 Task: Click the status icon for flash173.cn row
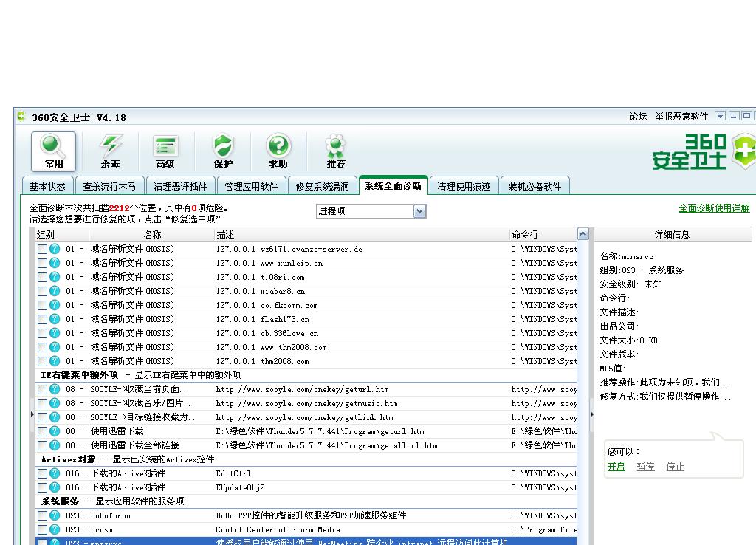55,319
